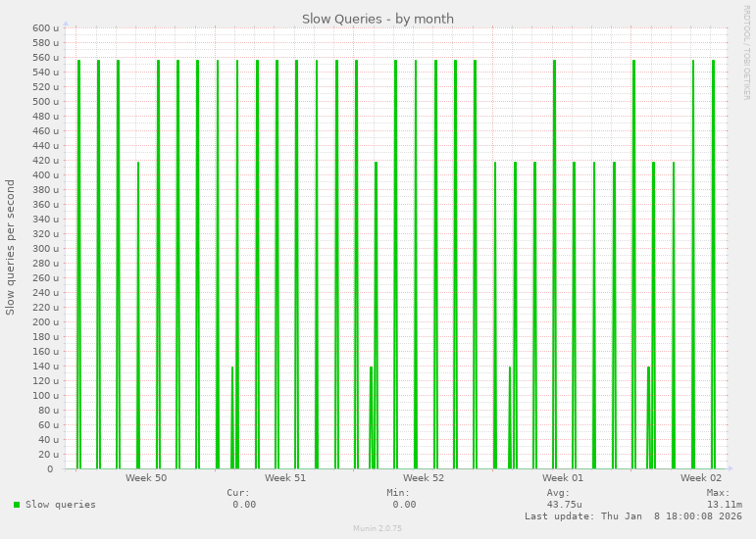Click the average value '43.75u'
The width and height of the screenshot is (756, 539).
pos(564,505)
